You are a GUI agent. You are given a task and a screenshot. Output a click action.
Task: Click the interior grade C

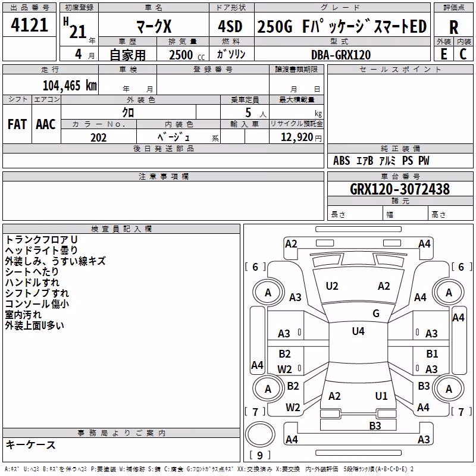(463, 54)
